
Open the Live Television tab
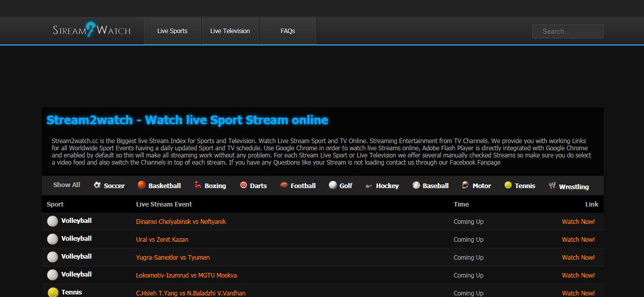[230, 31]
